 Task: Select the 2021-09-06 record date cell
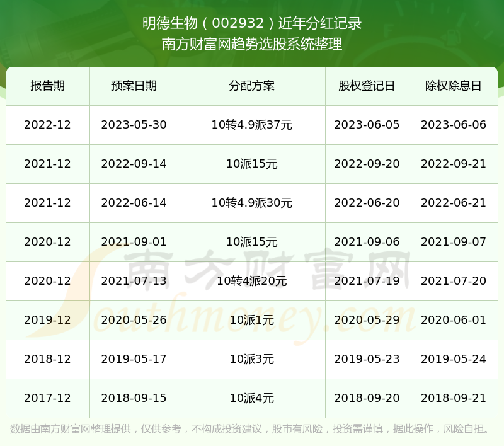(x=367, y=242)
